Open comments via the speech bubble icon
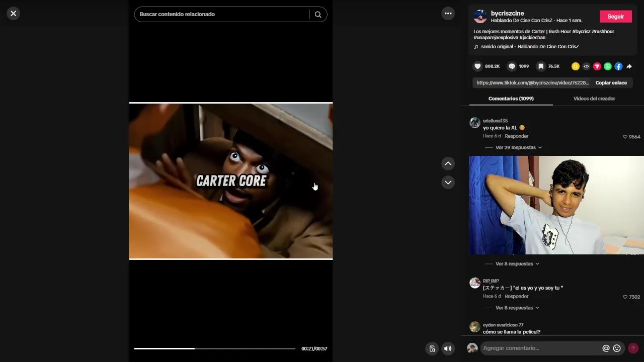Viewport: 644px width, 362px height. 512,66
